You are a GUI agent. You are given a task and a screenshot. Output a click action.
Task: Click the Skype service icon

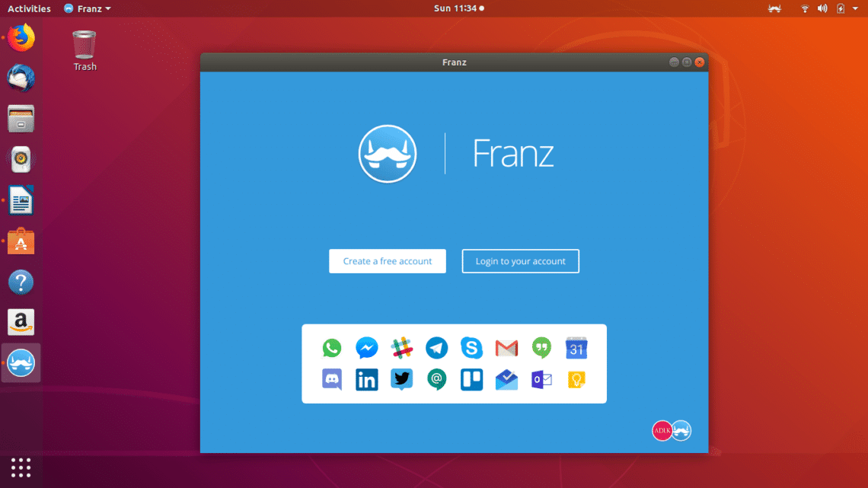click(x=471, y=349)
